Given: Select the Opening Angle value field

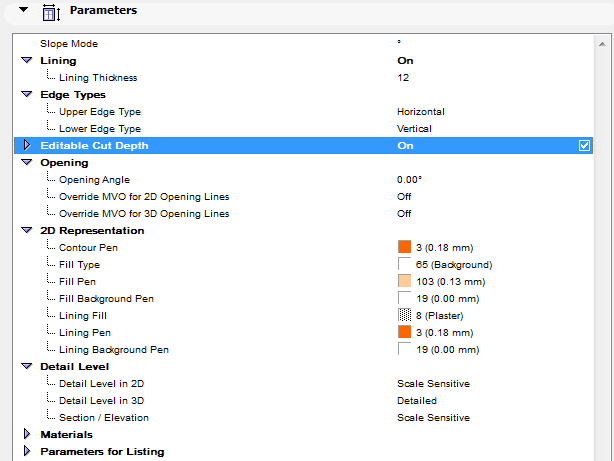Looking at the screenshot, I should (410, 180).
